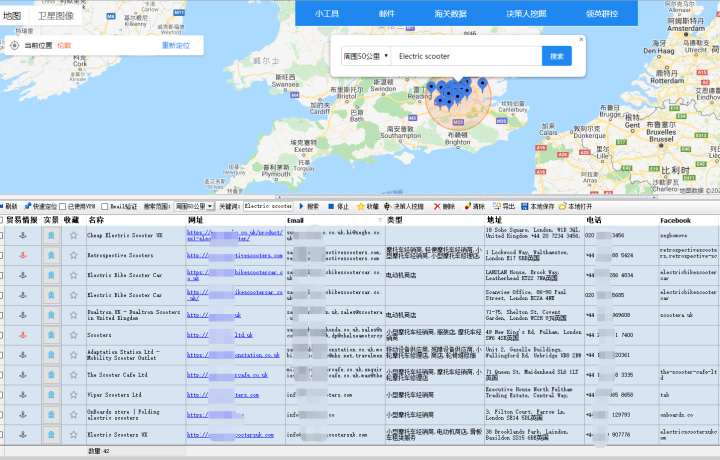Click 本地打开 open-local folder icon
This screenshot has height=460, width=720.
562,207
